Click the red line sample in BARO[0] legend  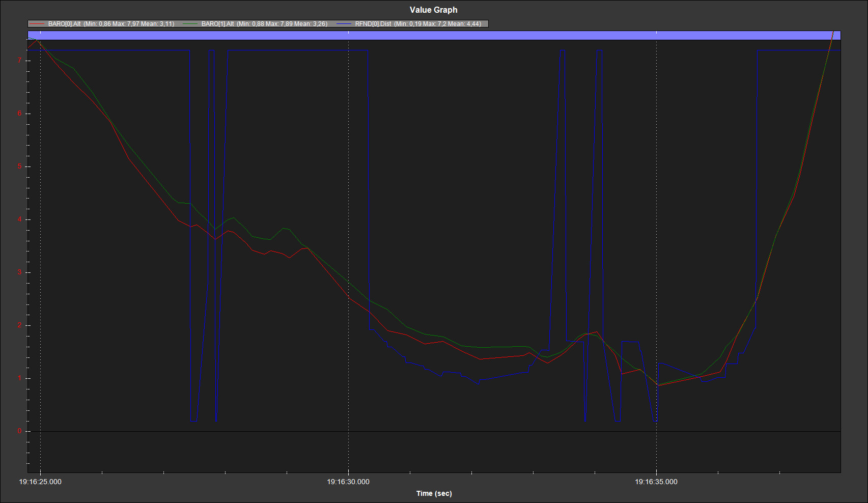37,24
